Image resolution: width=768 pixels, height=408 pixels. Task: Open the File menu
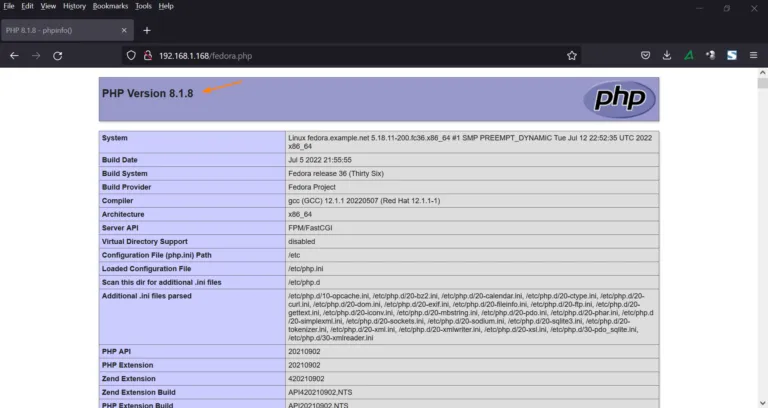point(9,6)
